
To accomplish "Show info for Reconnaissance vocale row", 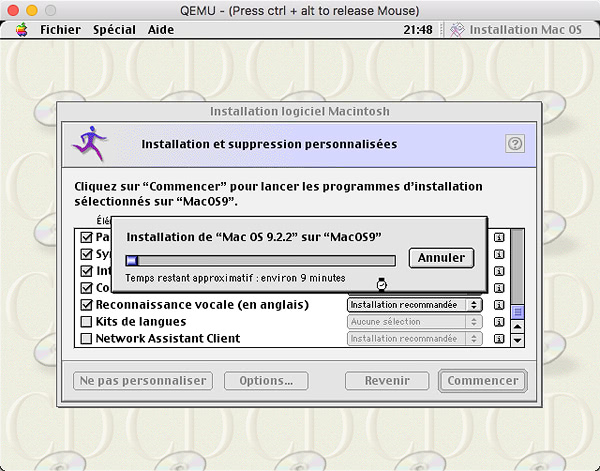I will click(x=499, y=305).
